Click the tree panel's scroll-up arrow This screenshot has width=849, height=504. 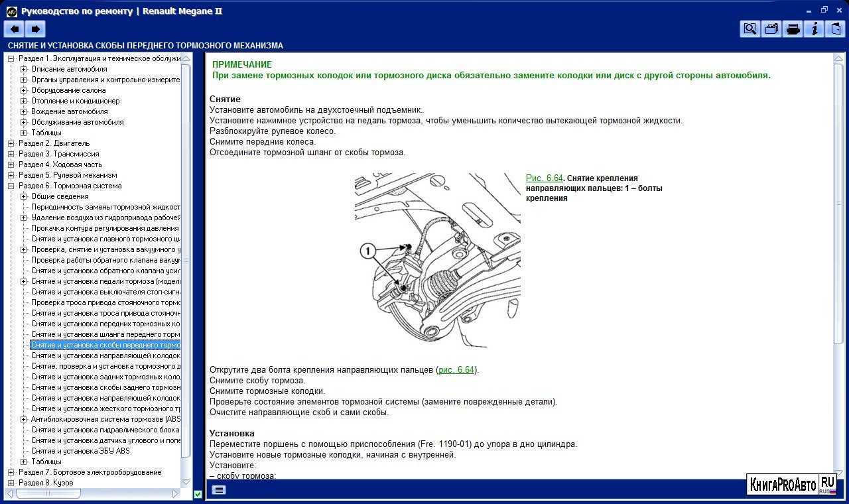[186, 58]
